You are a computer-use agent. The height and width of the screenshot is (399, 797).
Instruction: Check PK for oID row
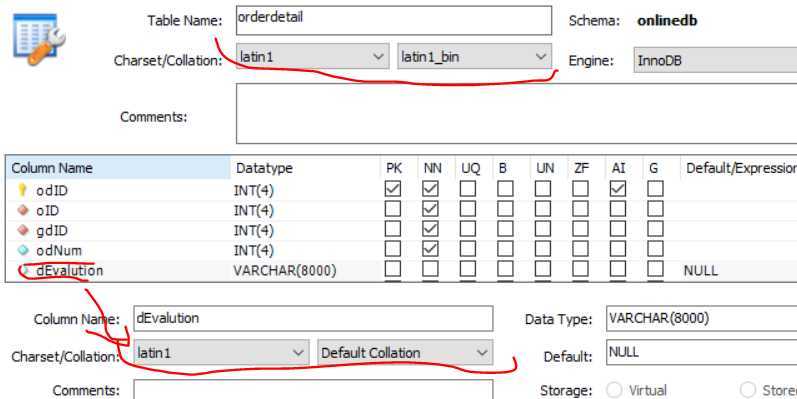(392, 209)
